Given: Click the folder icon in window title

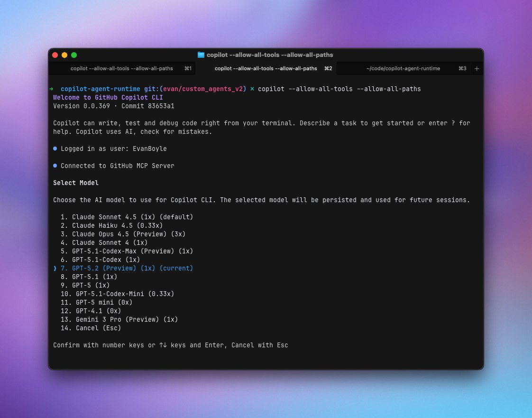Looking at the screenshot, I should [x=201, y=55].
